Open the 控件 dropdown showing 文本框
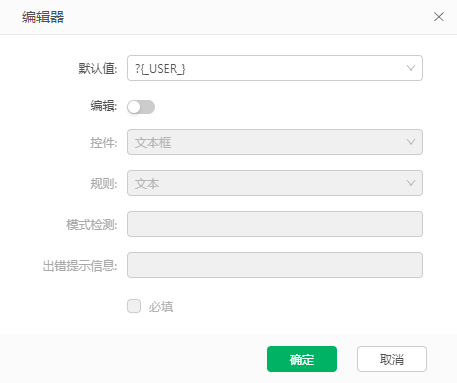 click(x=275, y=142)
